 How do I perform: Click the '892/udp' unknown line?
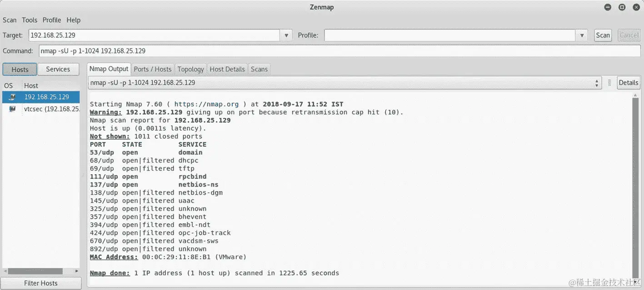pyautogui.click(x=148, y=249)
